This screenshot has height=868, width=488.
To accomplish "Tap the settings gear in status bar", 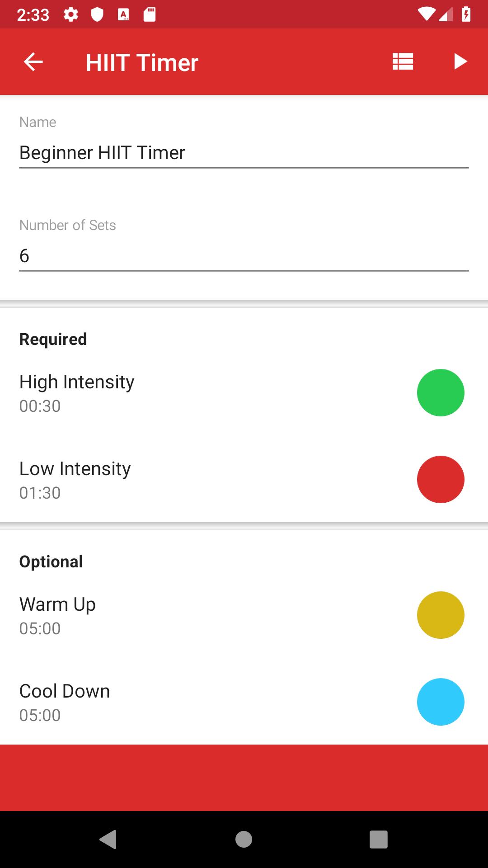I will click(70, 15).
